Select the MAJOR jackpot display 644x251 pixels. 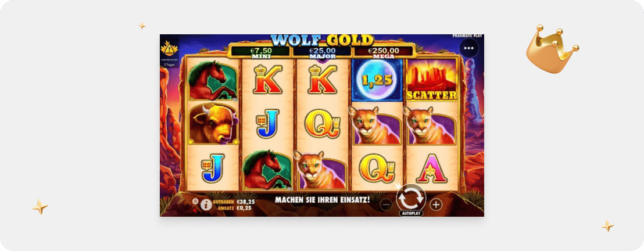[323, 52]
